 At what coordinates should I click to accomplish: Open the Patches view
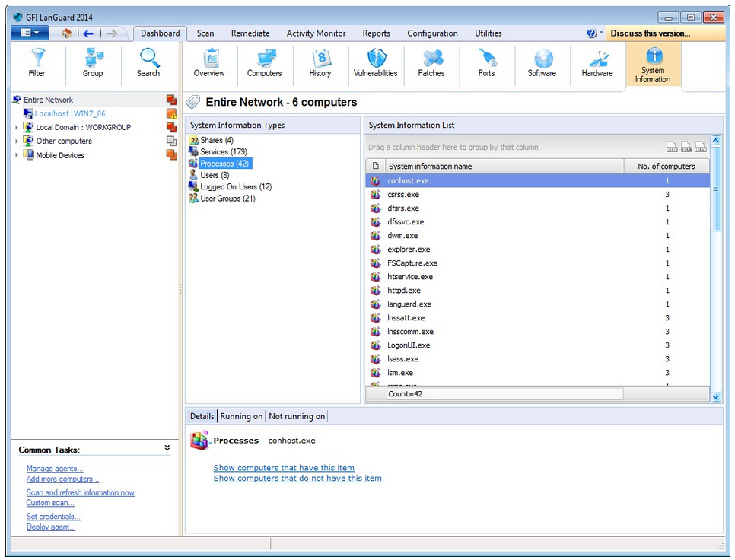[431, 63]
